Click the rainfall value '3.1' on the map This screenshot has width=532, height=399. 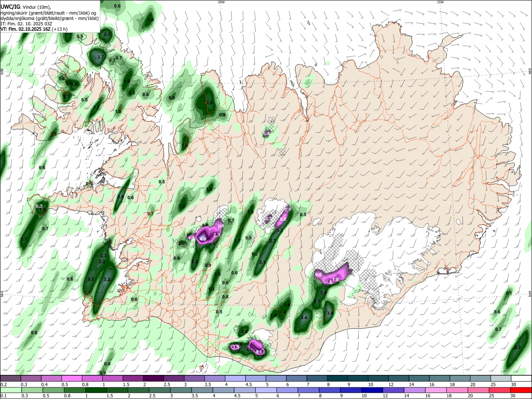pyautogui.click(x=262, y=263)
